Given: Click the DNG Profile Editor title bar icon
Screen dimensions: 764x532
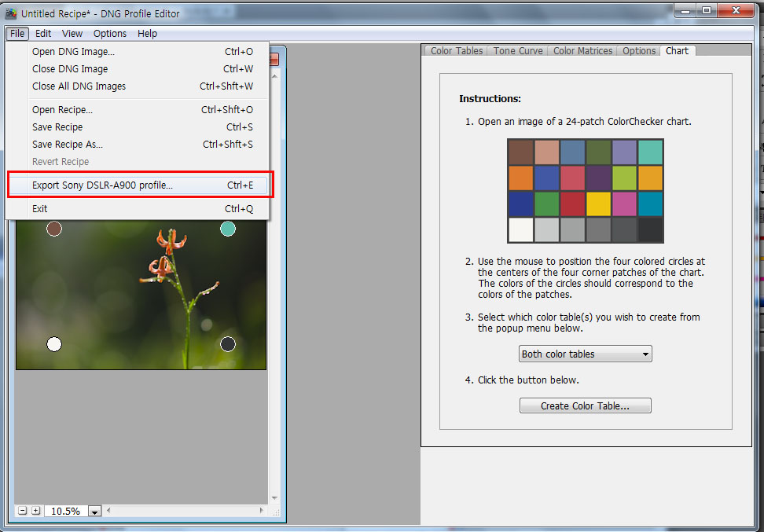Looking at the screenshot, I should pyautogui.click(x=11, y=13).
